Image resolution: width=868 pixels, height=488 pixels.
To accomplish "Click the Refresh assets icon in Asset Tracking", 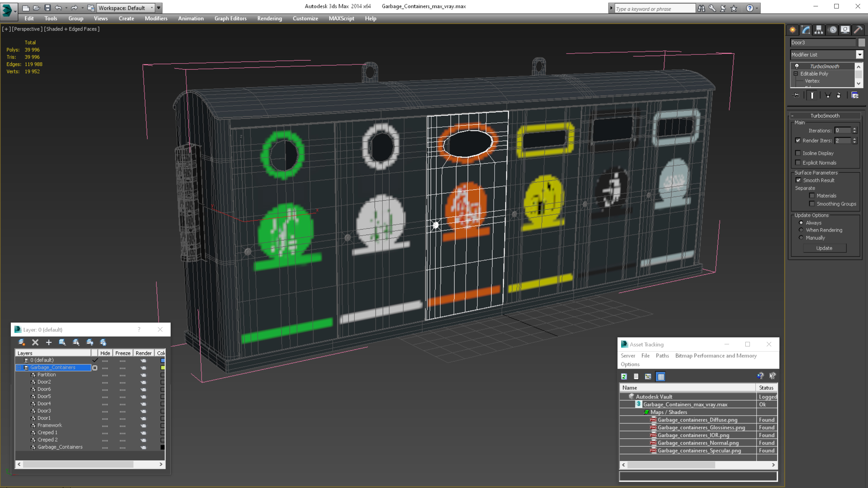I will pos(624,376).
